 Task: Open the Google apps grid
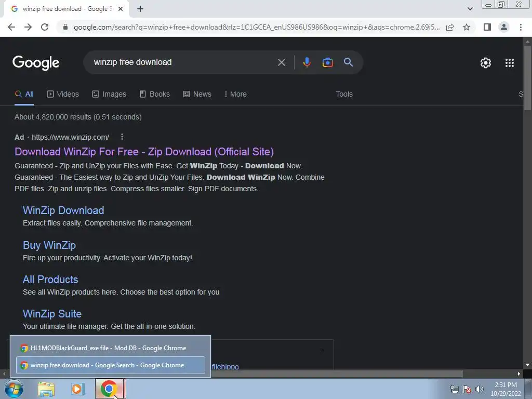510,63
